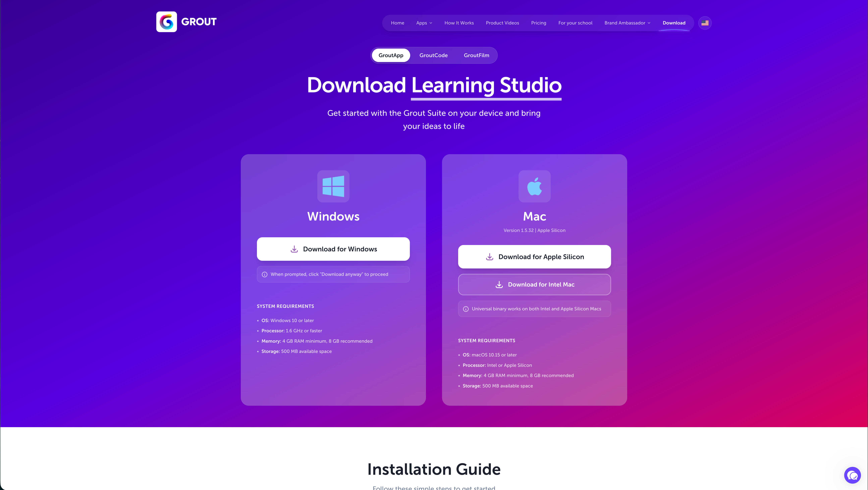Viewport: 868px width, 490px height.
Task: Open the US flag language selector
Action: [705, 23]
